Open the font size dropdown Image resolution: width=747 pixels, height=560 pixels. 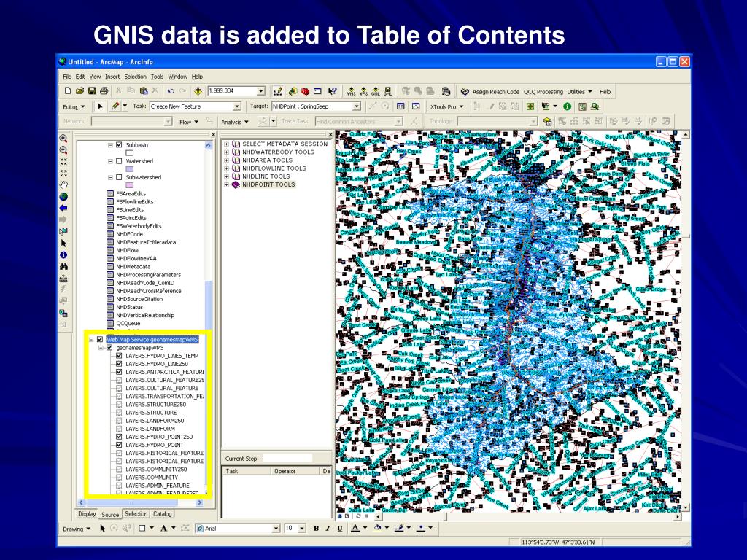(x=302, y=529)
